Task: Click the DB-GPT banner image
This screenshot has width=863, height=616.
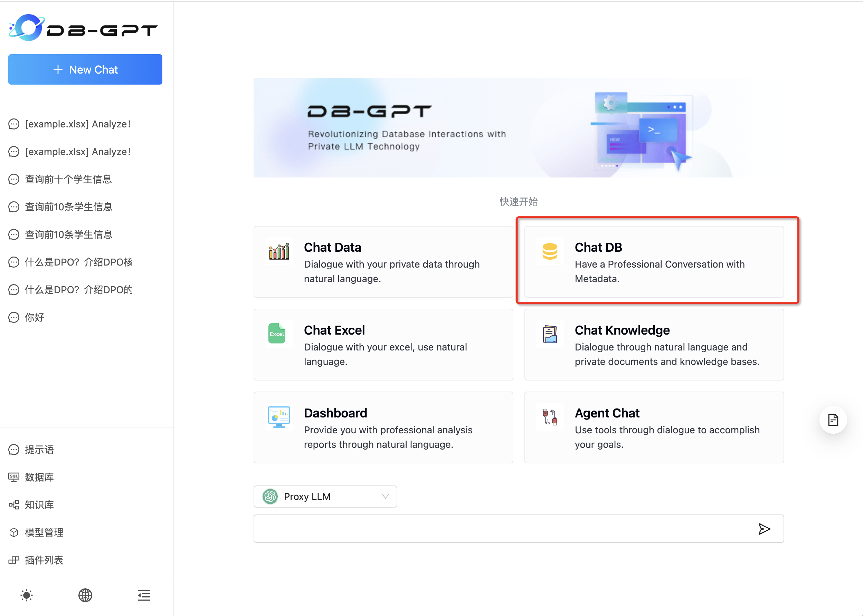Action: click(x=493, y=128)
